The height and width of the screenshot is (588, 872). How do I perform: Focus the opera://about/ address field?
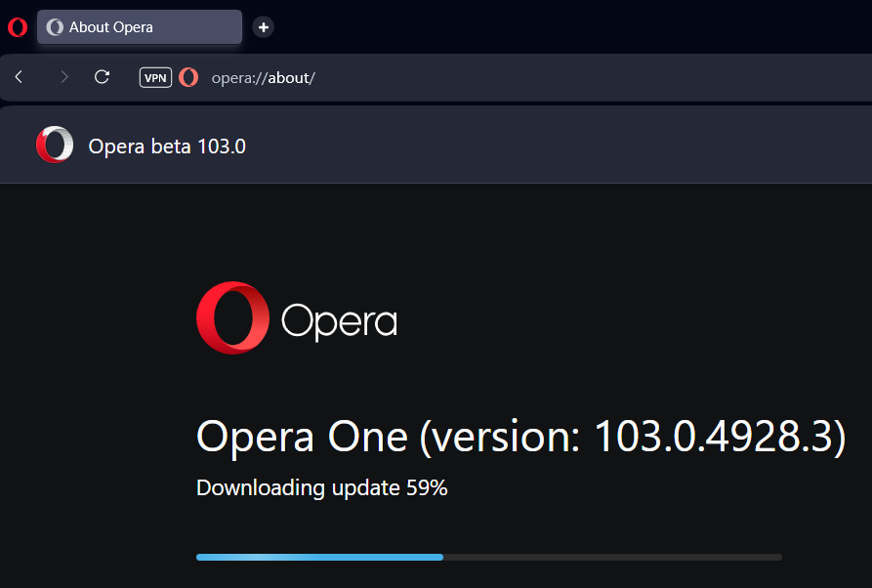[x=263, y=78]
